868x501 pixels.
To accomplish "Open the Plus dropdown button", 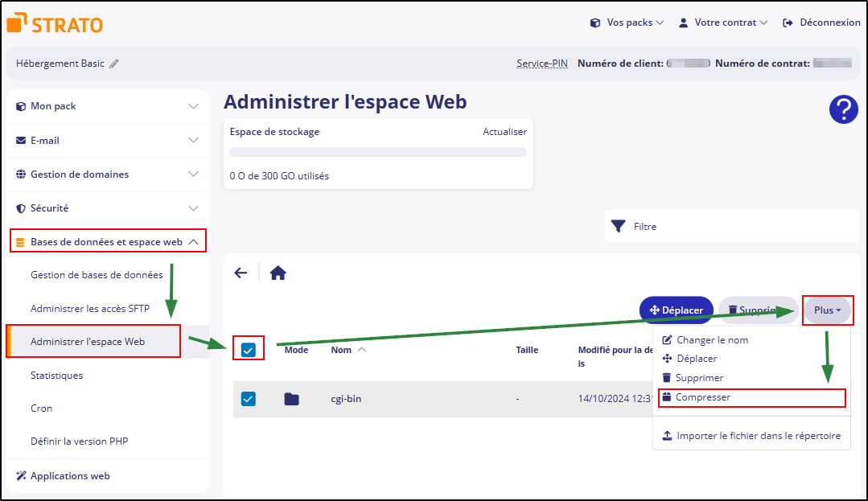I will click(827, 310).
